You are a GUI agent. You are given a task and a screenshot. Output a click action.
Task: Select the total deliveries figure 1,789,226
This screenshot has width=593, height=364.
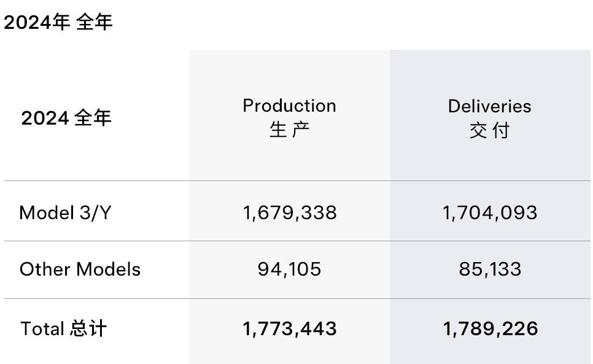[490, 328]
